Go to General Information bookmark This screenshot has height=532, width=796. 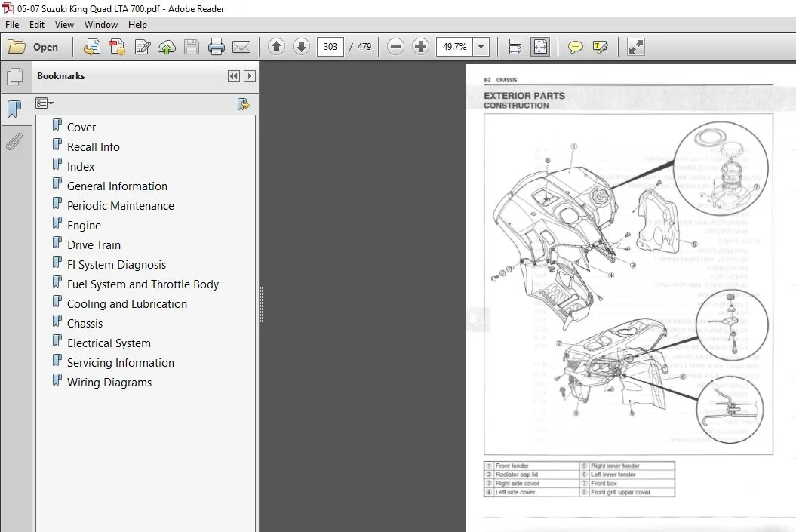tap(117, 186)
